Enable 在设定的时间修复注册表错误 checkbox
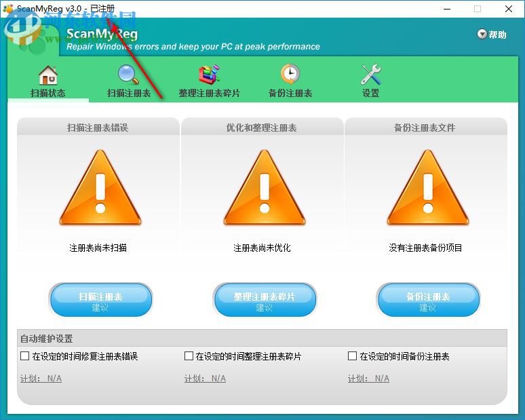 click(24, 356)
